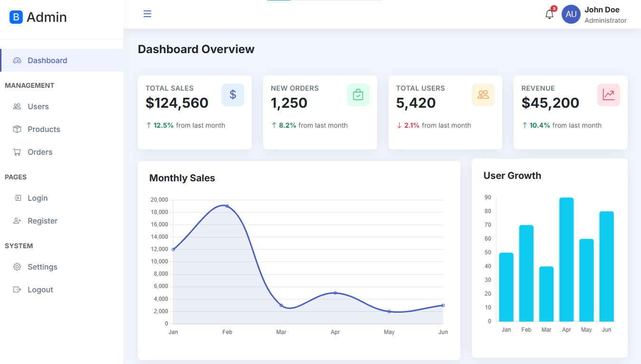This screenshot has height=364, width=641.
Task: Toggle the sidebar with the hamburger menu
Action: click(147, 14)
